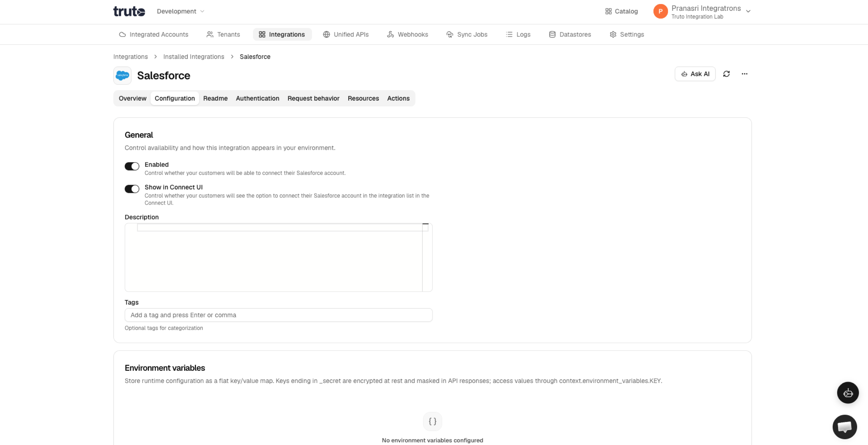Click the floating AI robot button
This screenshot has height=445, width=868.
tap(848, 393)
